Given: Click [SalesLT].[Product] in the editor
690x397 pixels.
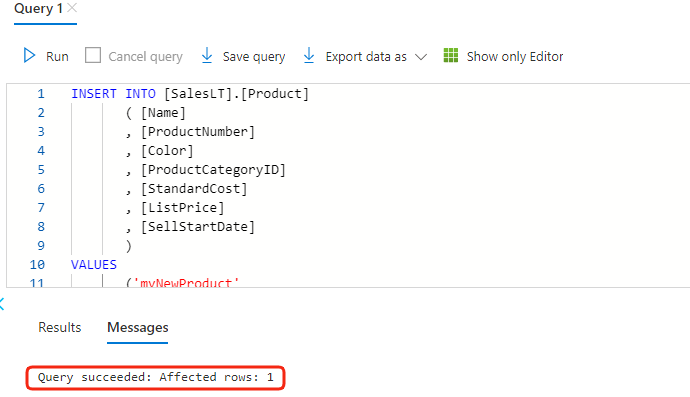Looking at the screenshot, I should click(x=236, y=94).
